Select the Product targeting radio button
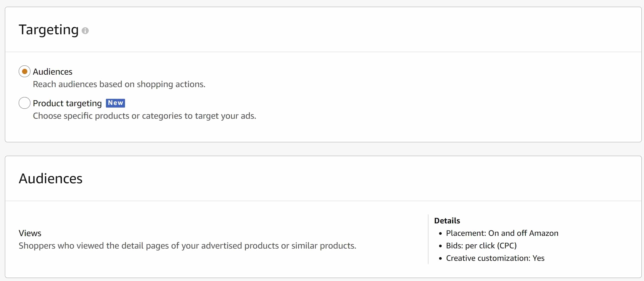Image resolution: width=644 pixels, height=281 pixels. click(24, 103)
